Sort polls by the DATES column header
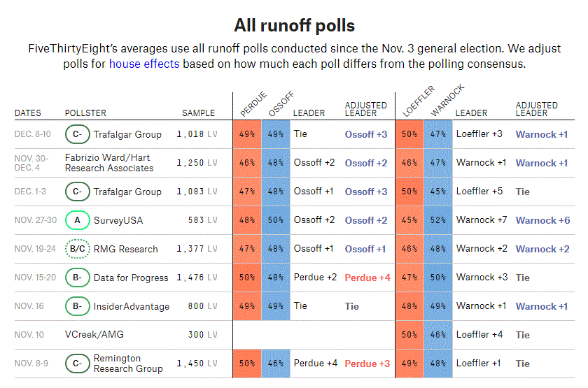Viewport: 588px width, 388px height. click(x=28, y=113)
